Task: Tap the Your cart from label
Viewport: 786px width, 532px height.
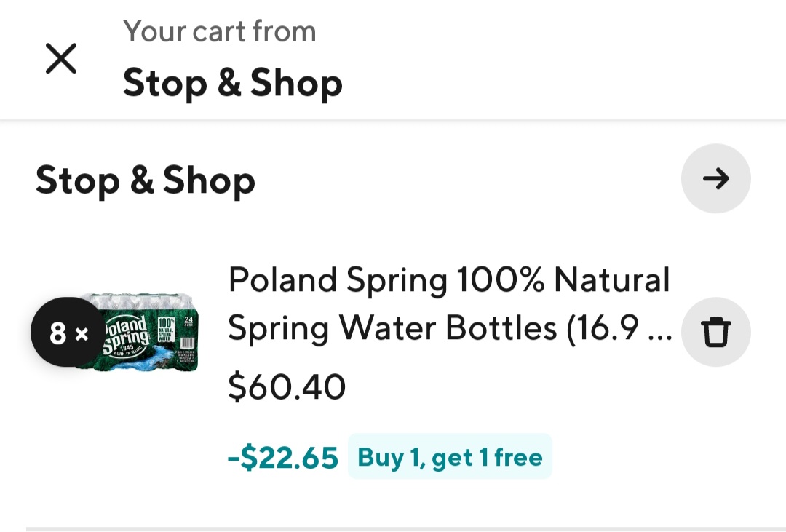Action: point(220,31)
